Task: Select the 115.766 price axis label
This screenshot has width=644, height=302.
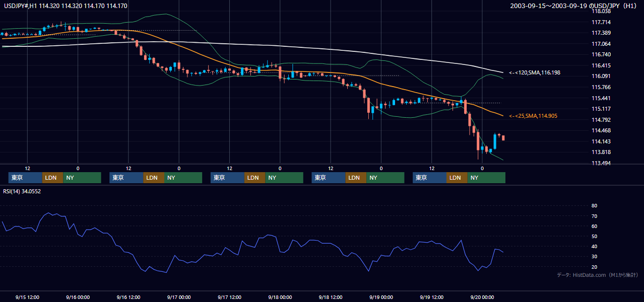Action: pos(601,87)
